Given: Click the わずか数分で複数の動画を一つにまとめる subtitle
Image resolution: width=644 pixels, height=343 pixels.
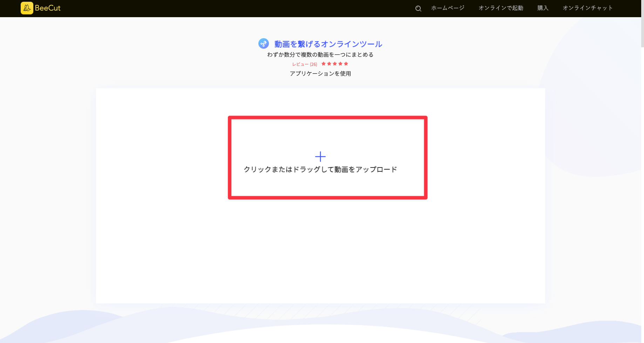Looking at the screenshot, I should (320, 55).
